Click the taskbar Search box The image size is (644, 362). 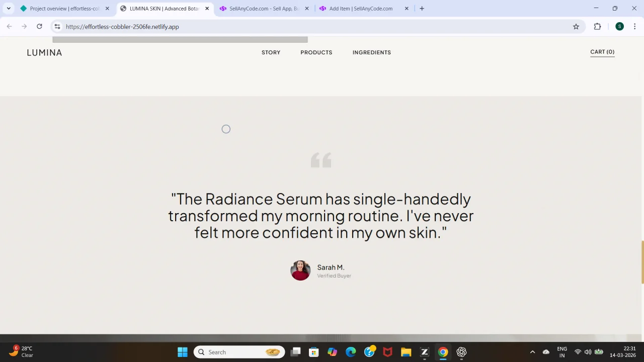coord(239,352)
